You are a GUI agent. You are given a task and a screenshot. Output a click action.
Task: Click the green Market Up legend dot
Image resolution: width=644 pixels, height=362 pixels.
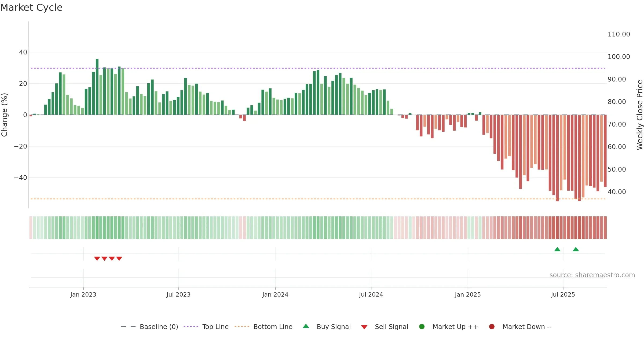pos(422,327)
